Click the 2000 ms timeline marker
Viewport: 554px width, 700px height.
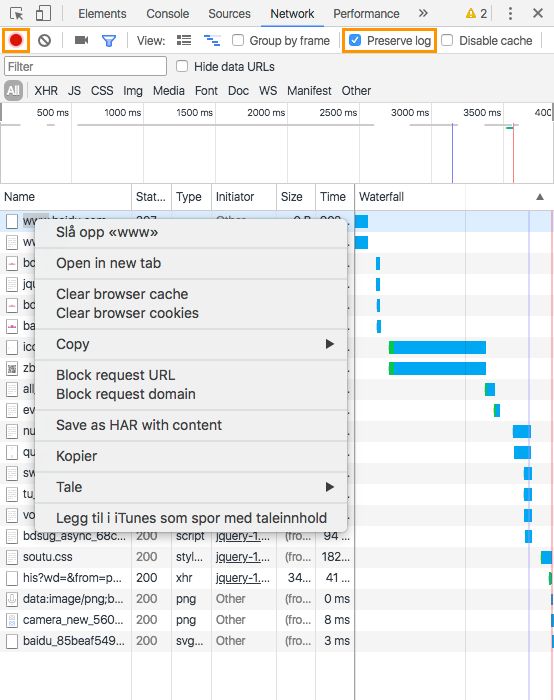(266, 112)
